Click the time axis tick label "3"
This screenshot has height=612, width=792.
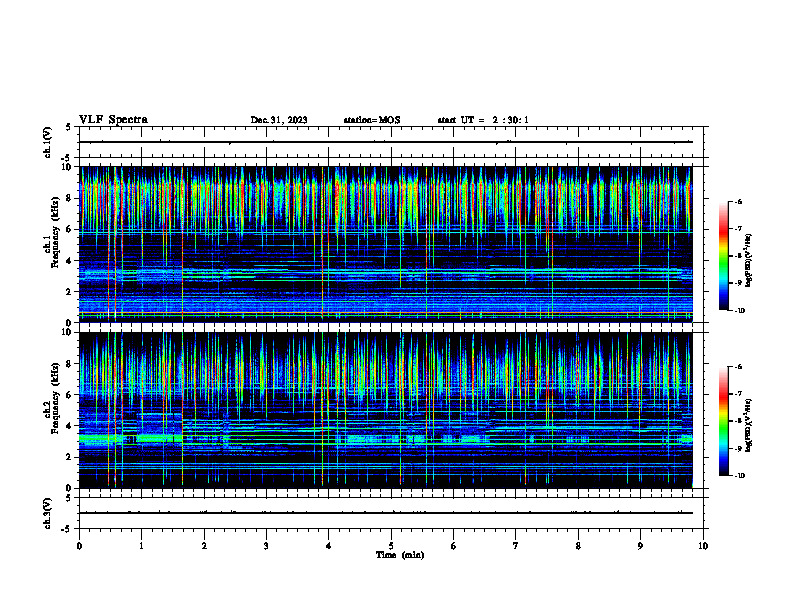tap(266, 546)
